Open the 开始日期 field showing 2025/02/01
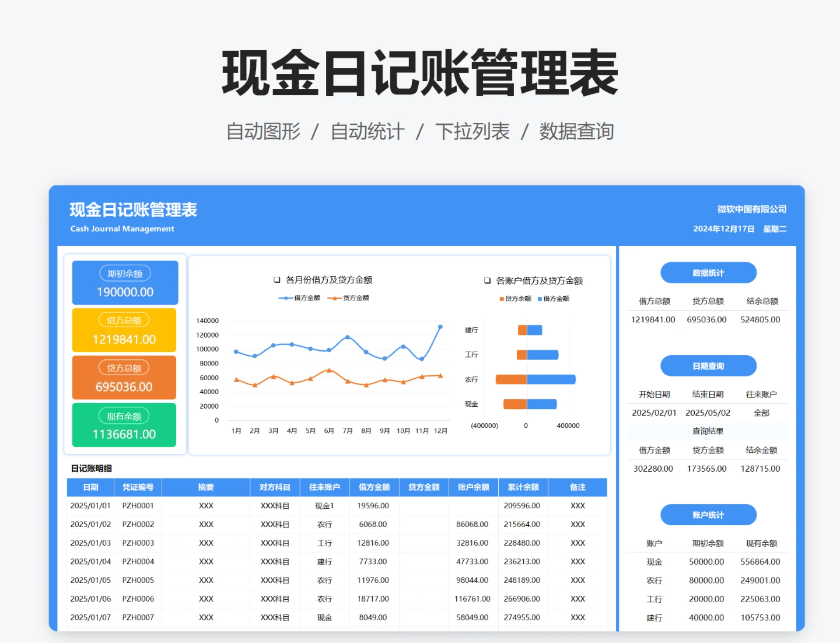The height and width of the screenshot is (643, 840). tap(654, 412)
